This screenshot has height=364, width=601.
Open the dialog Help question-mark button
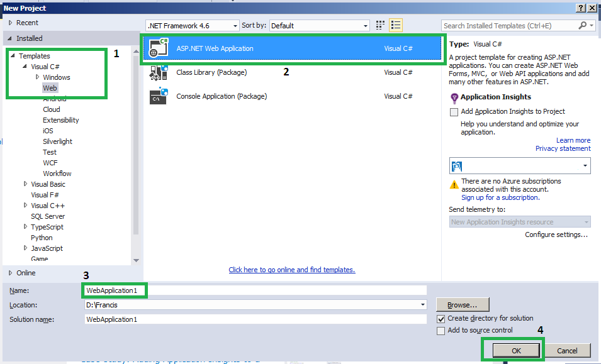581,8
